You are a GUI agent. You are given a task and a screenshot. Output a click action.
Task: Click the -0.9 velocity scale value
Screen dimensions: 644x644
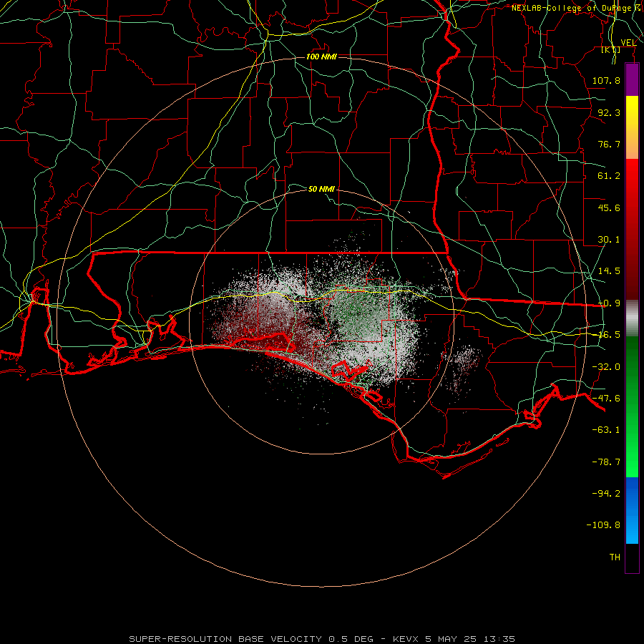609,303
